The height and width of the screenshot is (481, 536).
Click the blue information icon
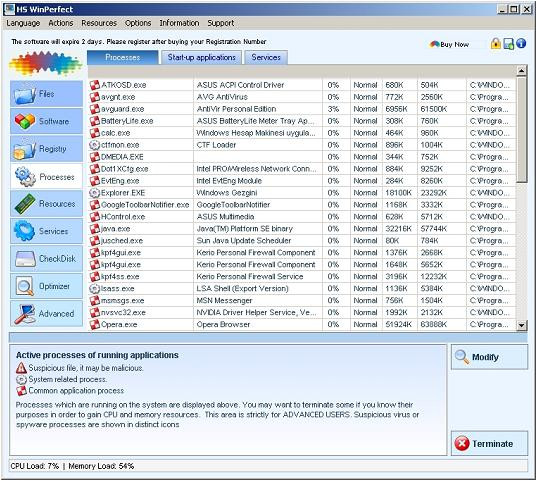521,43
